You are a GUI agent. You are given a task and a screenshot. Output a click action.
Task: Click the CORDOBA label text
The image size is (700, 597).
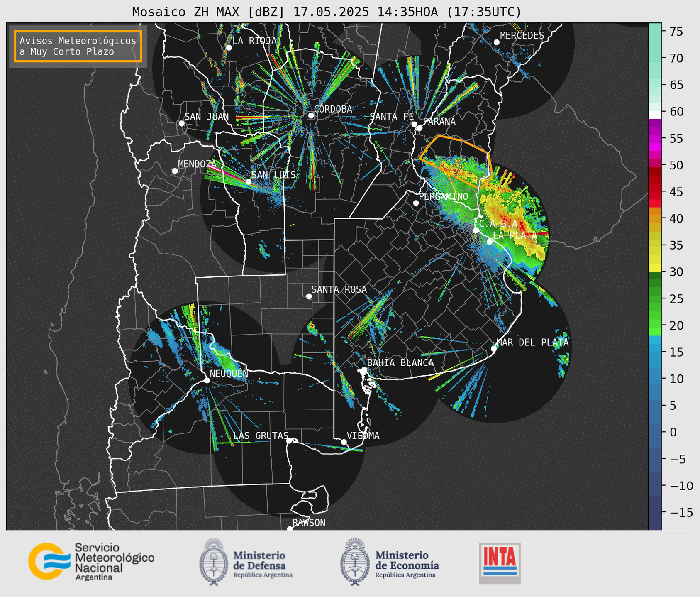333,109
